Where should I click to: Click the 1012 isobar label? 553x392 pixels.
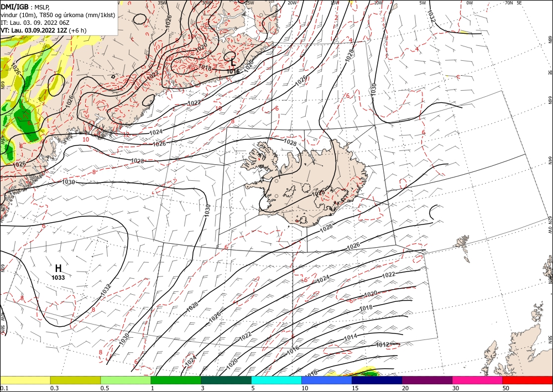(x=383, y=345)
